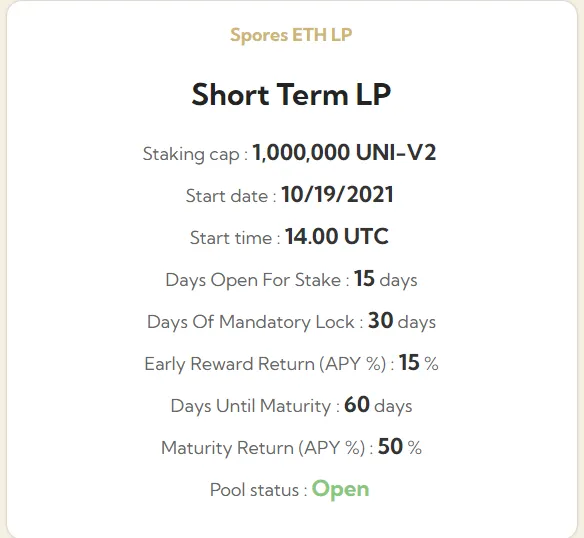Click the Maturity Return (APY %) label
The image size is (584, 538).
pos(267,448)
